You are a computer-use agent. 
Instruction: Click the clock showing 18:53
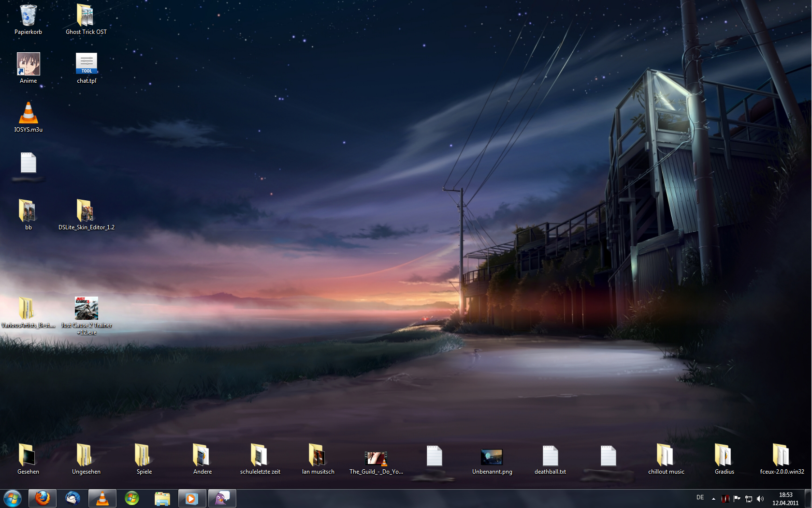785,498
